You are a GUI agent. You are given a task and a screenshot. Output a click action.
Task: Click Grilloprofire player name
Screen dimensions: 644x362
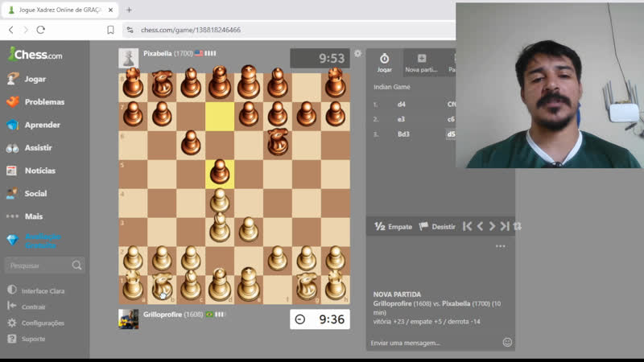click(163, 315)
